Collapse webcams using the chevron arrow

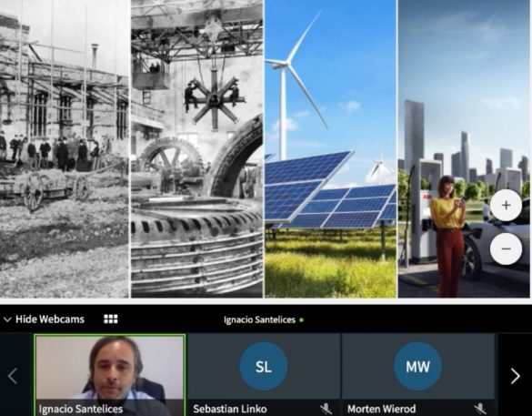tap(7, 320)
